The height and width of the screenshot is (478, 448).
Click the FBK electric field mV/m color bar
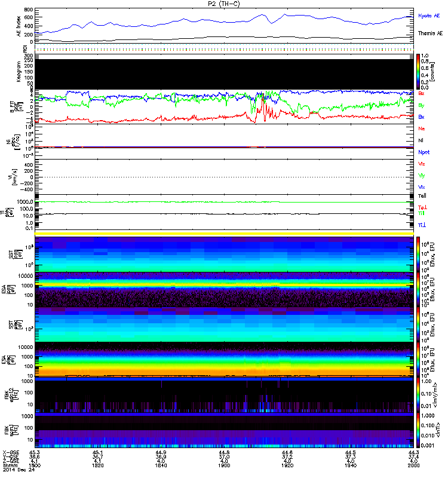[x=418, y=395]
